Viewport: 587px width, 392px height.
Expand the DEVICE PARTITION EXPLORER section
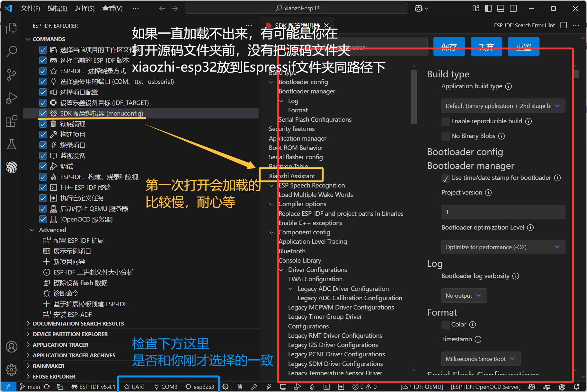point(70,334)
